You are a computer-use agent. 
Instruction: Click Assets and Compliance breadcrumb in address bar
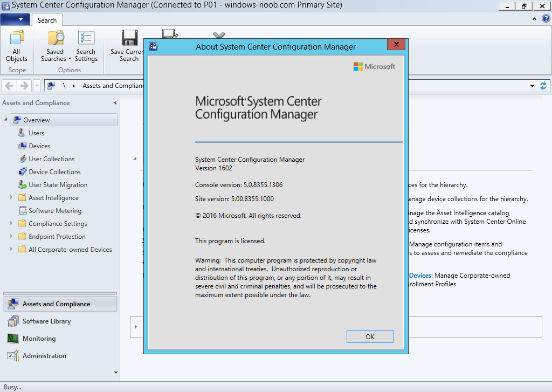tap(113, 86)
